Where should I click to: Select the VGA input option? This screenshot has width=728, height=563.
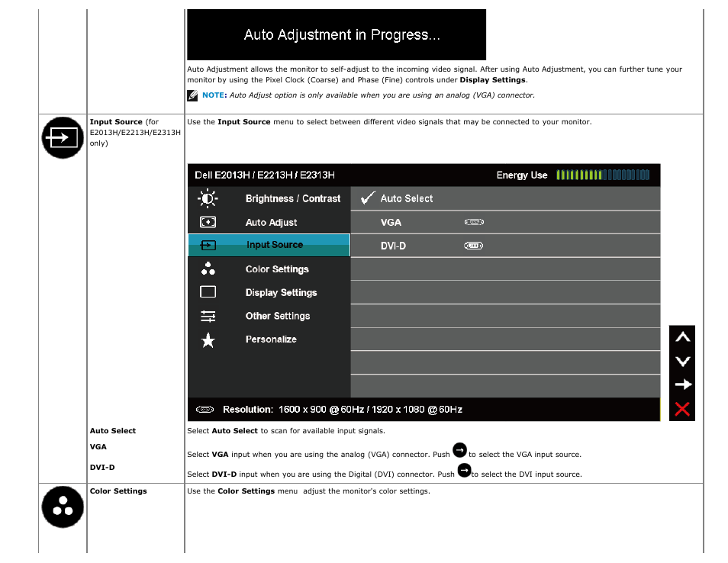point(391,223)
